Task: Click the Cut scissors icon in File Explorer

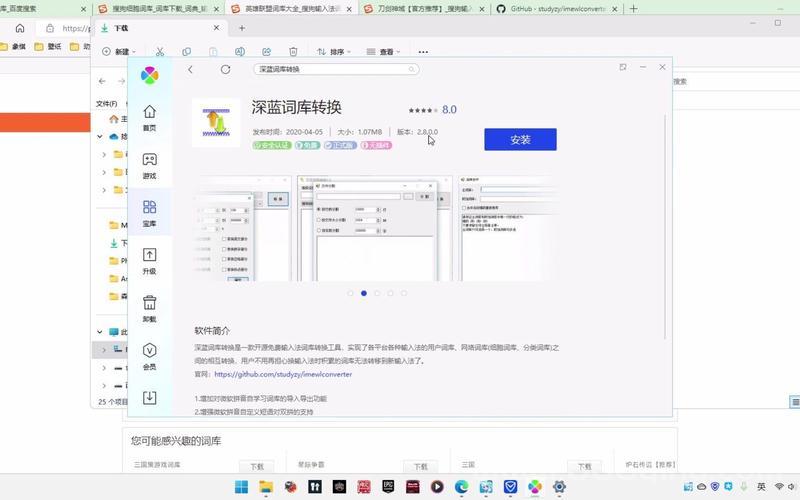Action: [160, 52]
